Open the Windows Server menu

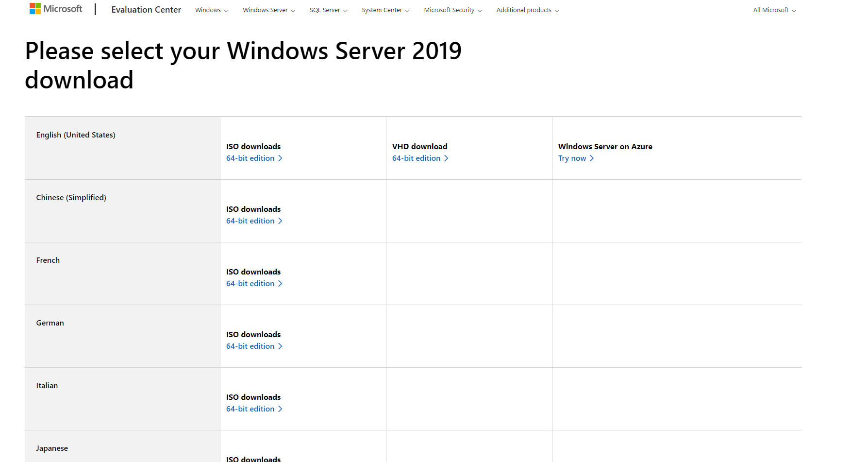tap(268, 10)
